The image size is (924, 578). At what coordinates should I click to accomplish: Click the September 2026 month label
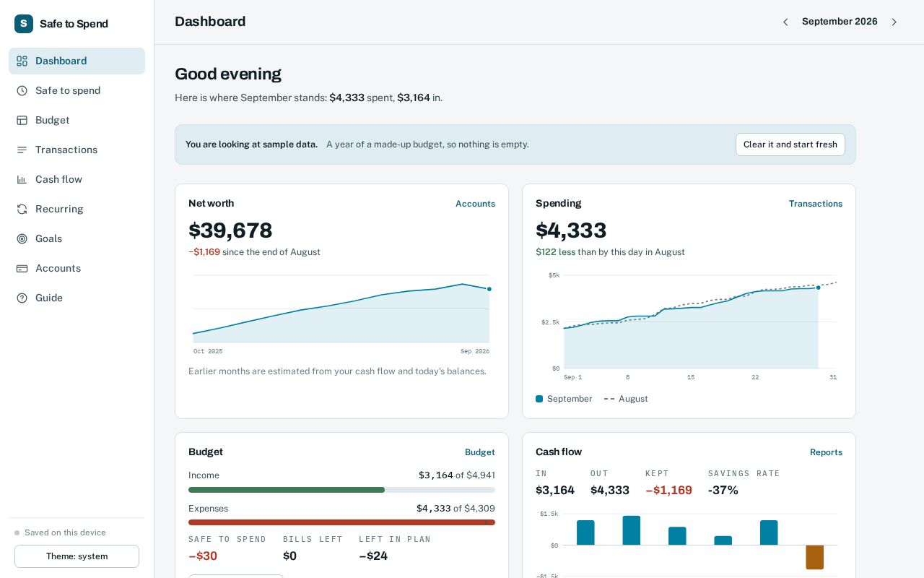tap(840, 22)
